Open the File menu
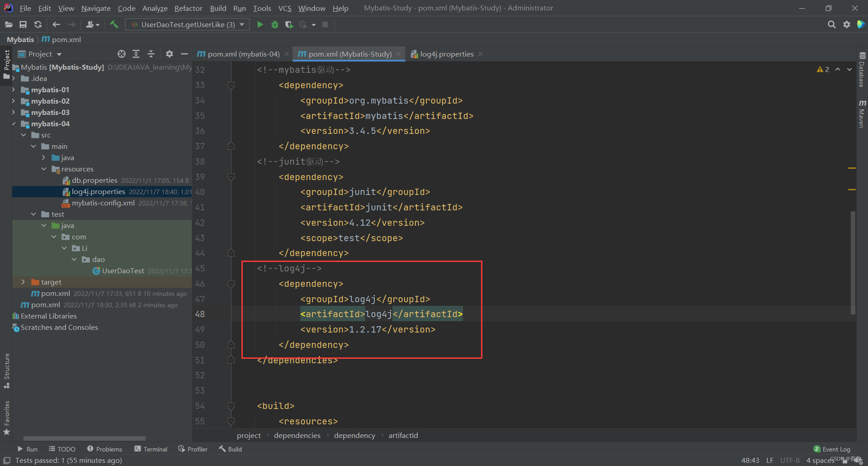The image size is (868, 466). [x=25, y=8]
